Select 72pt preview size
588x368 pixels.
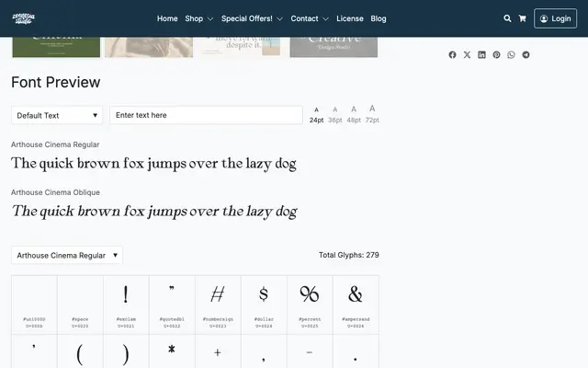[x=372, y=114]
